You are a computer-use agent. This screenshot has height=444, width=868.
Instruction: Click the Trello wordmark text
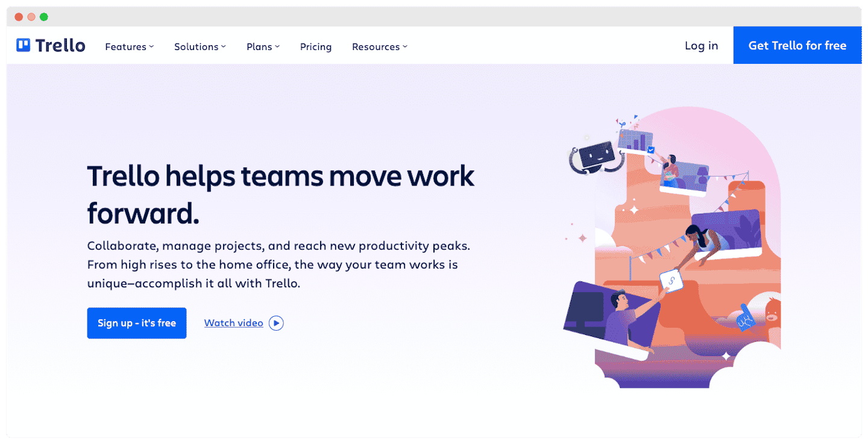tap(60, 45)
